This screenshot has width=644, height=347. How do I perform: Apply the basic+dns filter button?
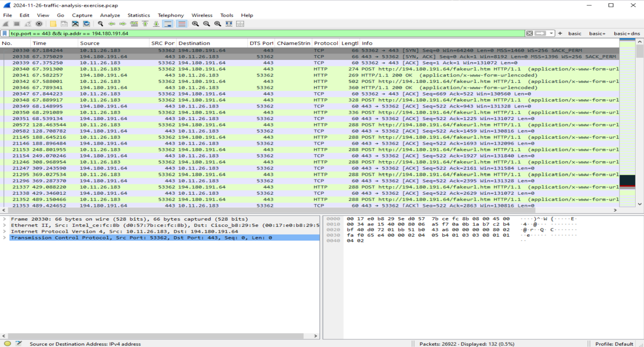(627, 33)
